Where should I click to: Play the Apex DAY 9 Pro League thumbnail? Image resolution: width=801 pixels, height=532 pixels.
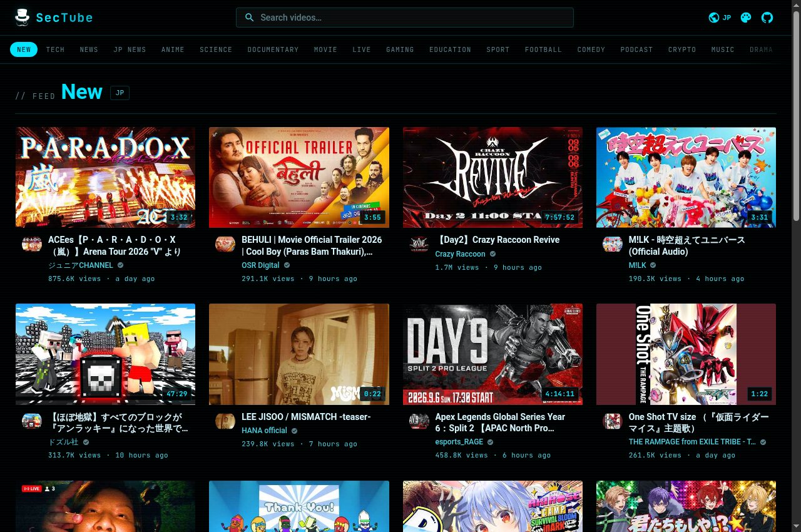coord(492,354)
